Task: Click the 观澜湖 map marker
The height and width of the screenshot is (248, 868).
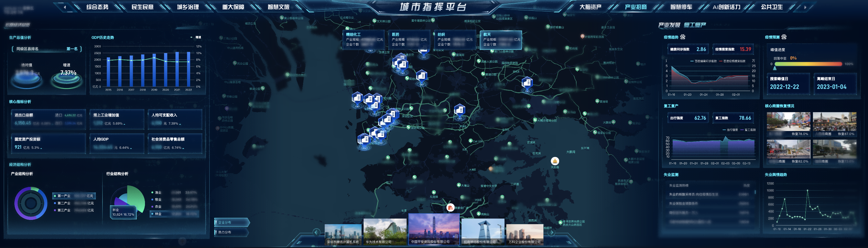Action: pos(453,54)
